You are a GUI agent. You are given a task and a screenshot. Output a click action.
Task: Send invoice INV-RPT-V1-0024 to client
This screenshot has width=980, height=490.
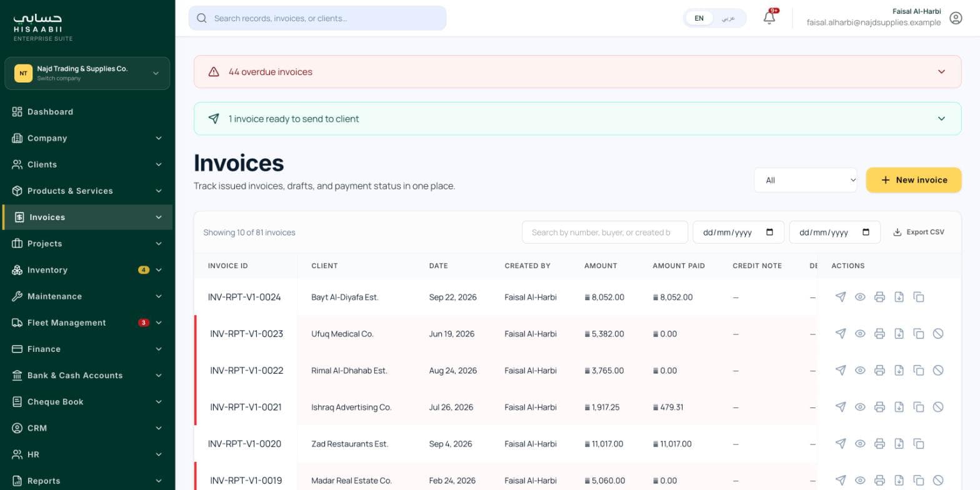click(x=841, y=297)
